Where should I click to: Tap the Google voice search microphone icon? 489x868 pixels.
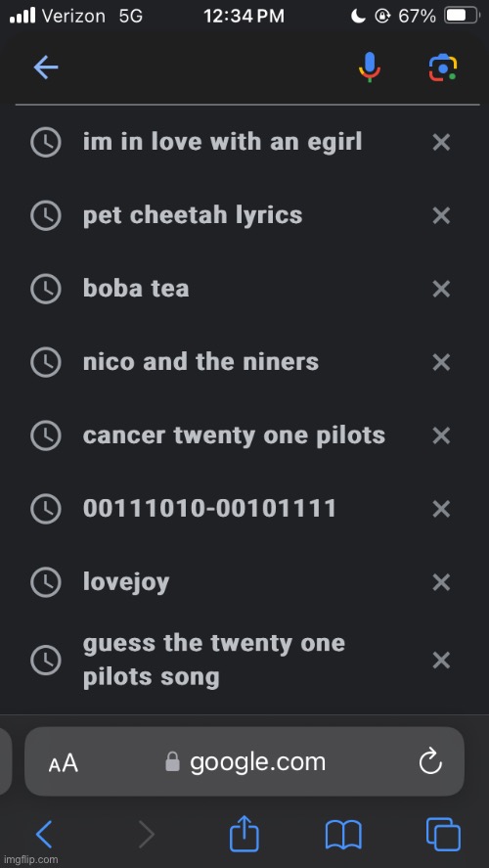pos(370,68)
